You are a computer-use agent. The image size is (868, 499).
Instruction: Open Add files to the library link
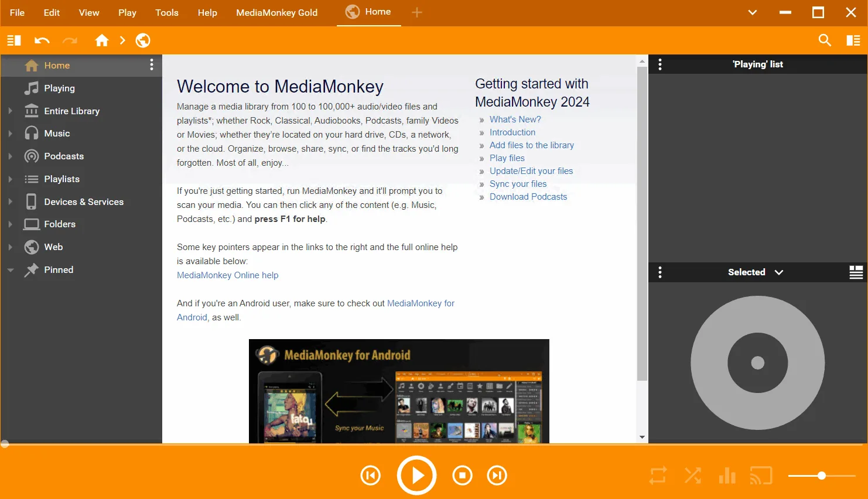[532, 145]
